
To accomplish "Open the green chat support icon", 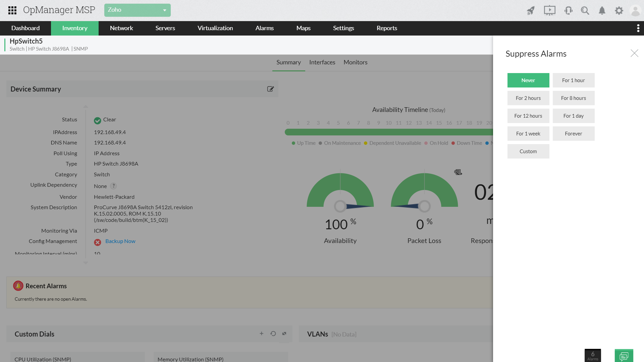I will click(624, 356).
